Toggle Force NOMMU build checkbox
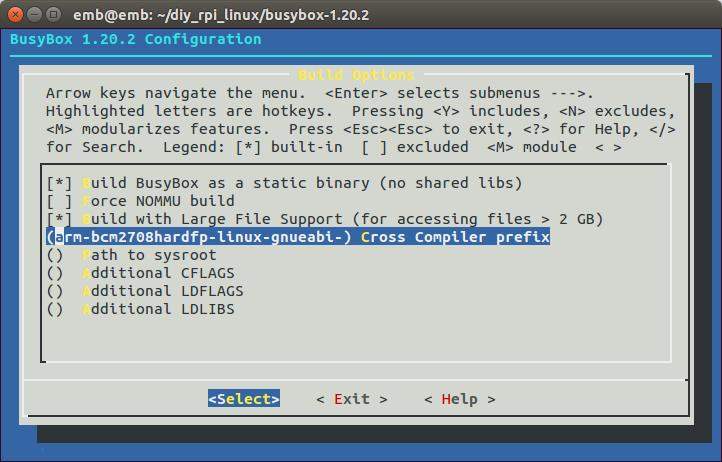 pyautogui.click(x=59, y=201)
